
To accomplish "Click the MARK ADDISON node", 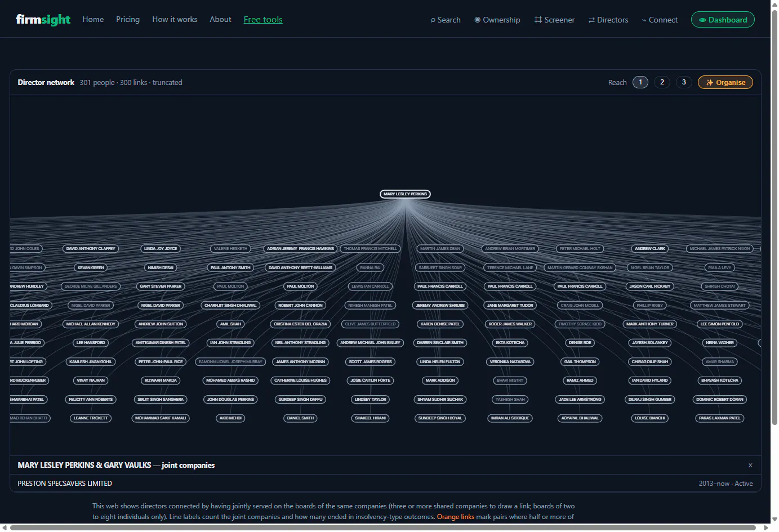I will pyautogui.click(x=440, y=380).
